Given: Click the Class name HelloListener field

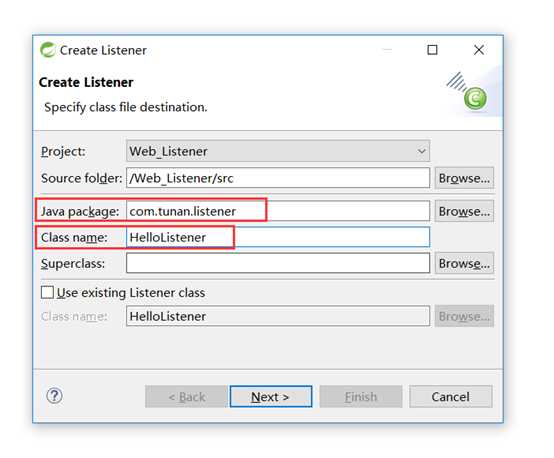Looking at the screenshot, I should click(x=278, y=237).
